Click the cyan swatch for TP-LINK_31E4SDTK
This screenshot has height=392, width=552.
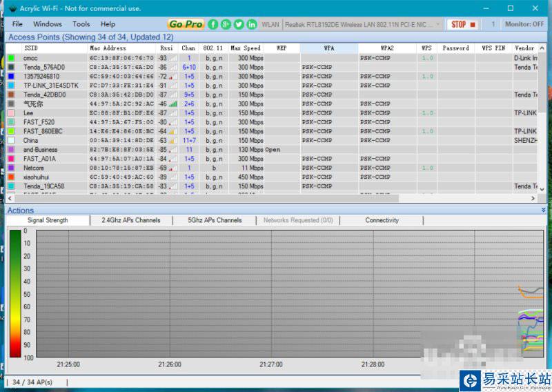tap(11, 86)
